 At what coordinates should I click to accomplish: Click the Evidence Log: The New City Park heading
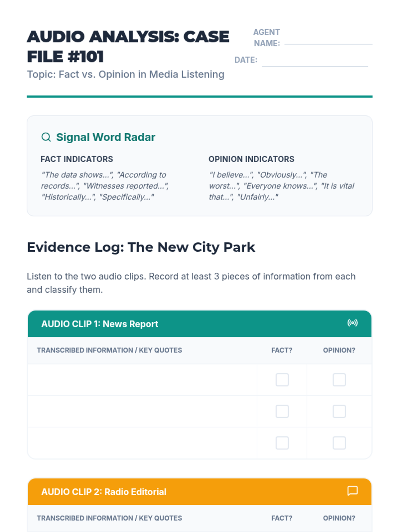click(141, 247)
